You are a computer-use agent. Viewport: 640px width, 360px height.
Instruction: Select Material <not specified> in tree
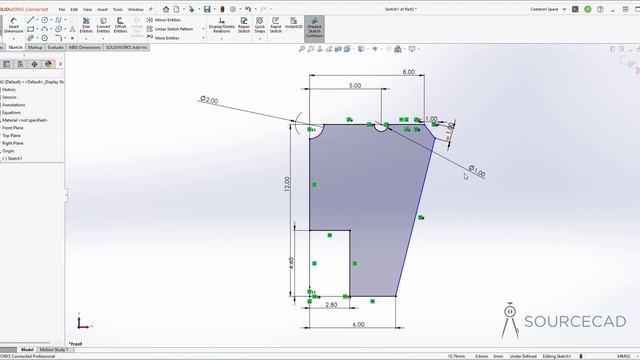[24, 120]
